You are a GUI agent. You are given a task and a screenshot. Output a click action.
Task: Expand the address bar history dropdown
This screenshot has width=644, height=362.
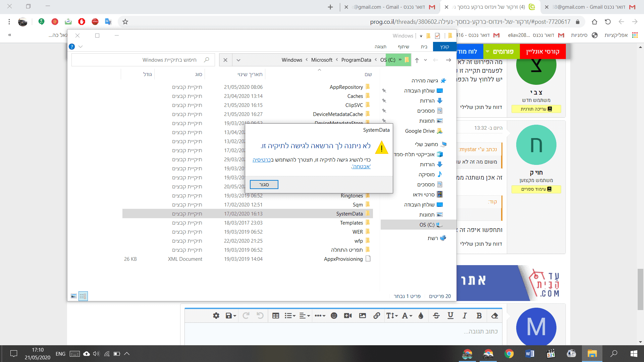(x=238, y=60)
